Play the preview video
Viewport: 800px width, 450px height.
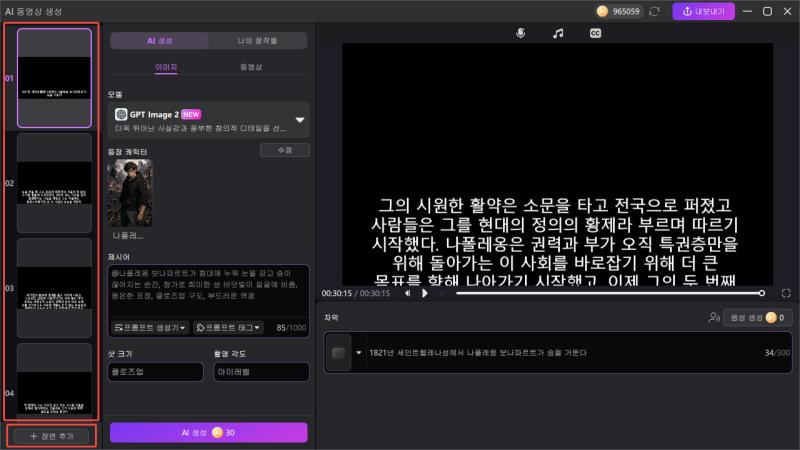coord(424,293)
